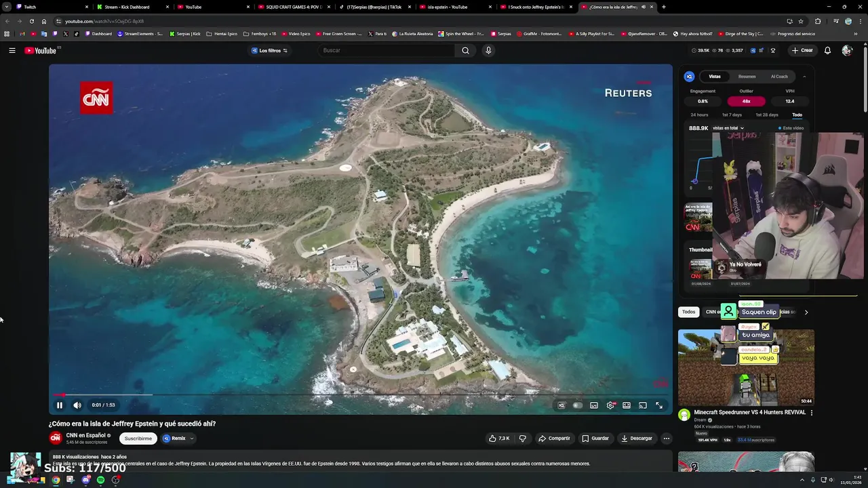The width and height of the screenshot is (868, 488).
Task: Switch to the isla epstein - YouTube tab
Action: pyautogui.click(x=454, y=7)
